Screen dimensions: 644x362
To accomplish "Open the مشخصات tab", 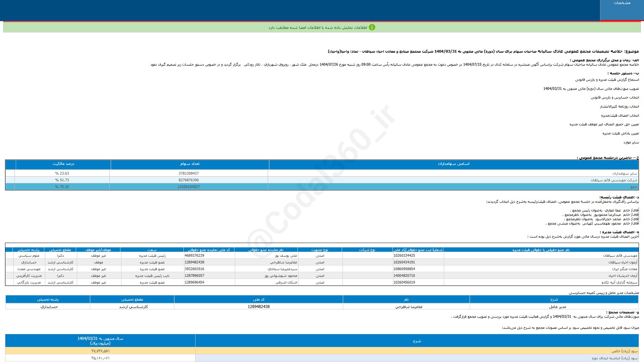I will point(622,3).
